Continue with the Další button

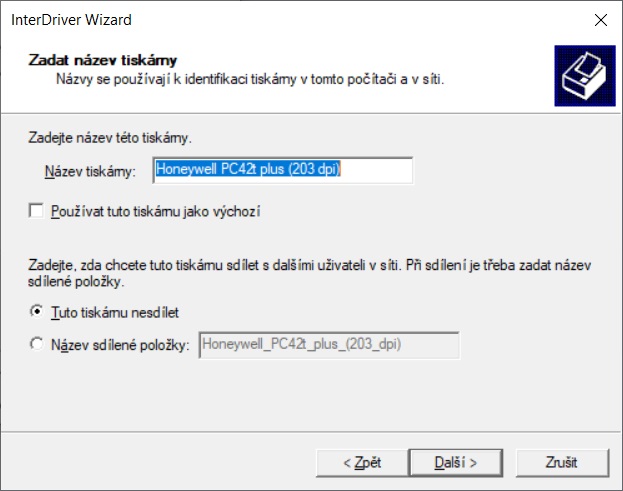click(x=456, y=463)
